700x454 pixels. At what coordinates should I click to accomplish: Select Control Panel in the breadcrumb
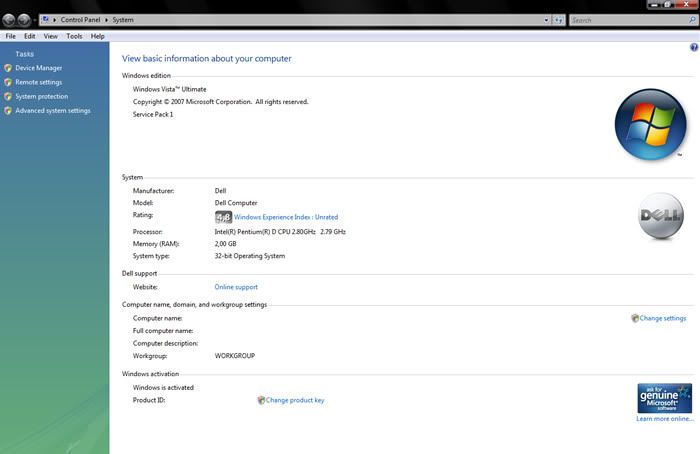[x=80, y=20]
